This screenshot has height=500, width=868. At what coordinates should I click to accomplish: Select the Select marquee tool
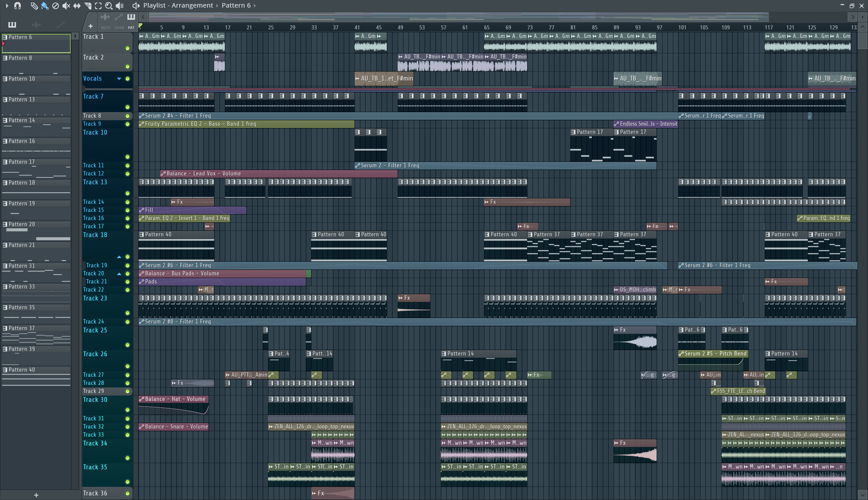(98, 6)
